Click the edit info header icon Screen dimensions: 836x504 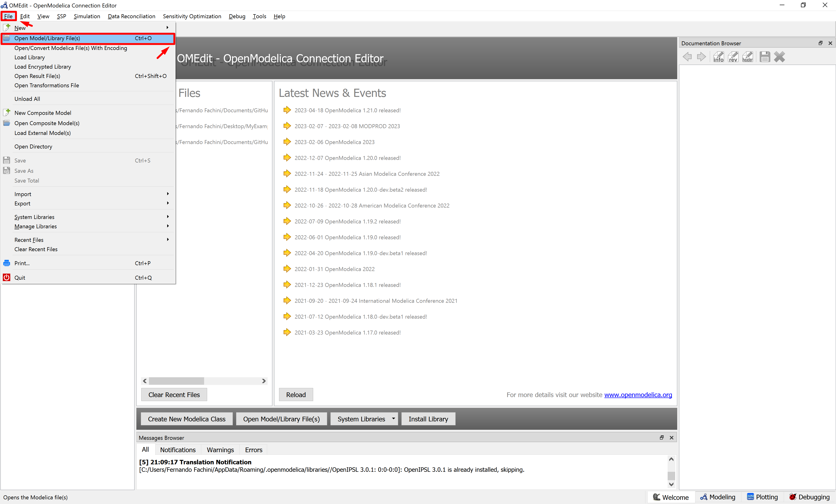tap(747, 57)
